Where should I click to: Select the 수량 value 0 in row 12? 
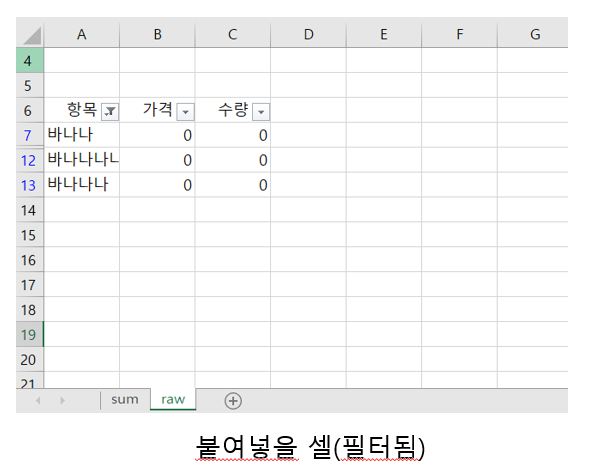click(233, 160)
